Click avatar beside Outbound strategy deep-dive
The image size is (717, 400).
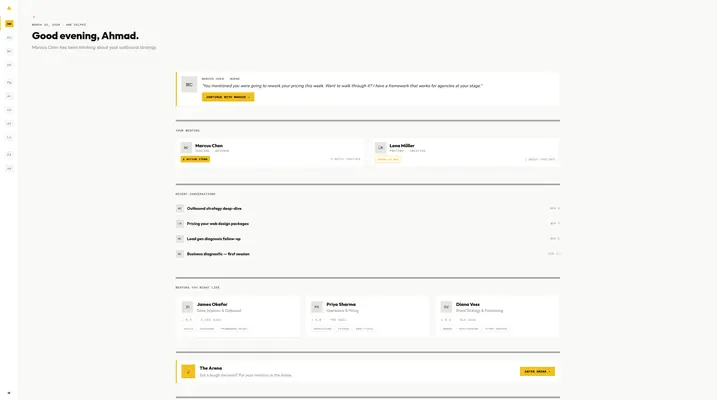point(180,208)
